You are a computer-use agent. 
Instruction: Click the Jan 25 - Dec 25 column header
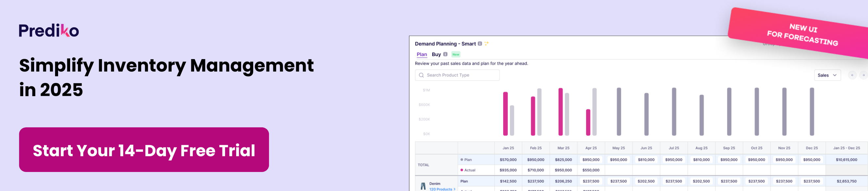(x=846, y=148)
